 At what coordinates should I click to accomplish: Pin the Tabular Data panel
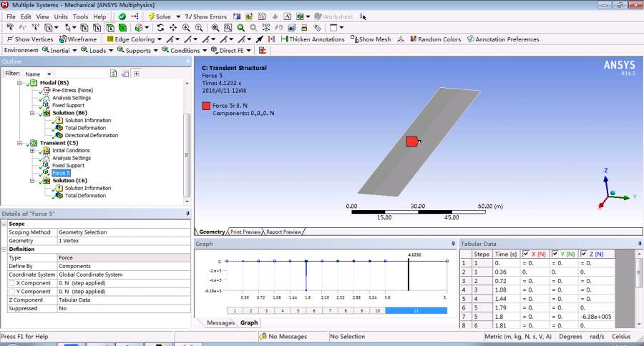click(x=640, y=243)
